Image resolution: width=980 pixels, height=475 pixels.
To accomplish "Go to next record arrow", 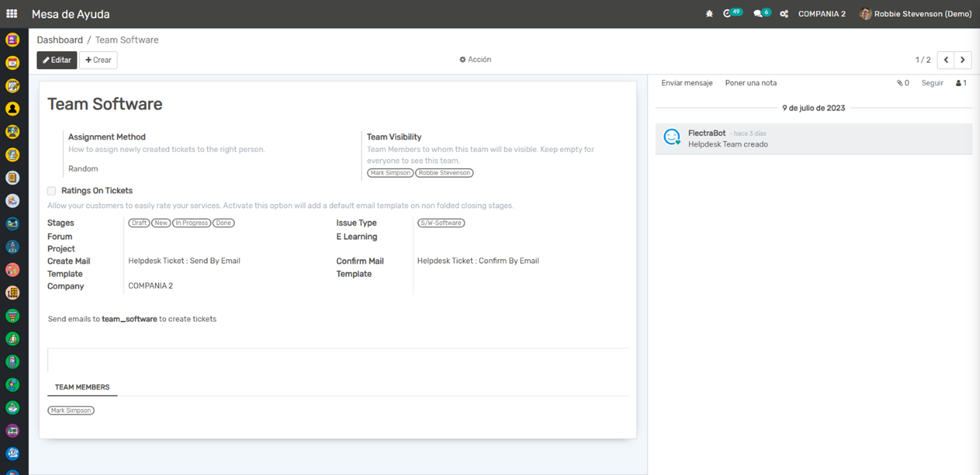I will pyautogui.click(x=963, y=60).
